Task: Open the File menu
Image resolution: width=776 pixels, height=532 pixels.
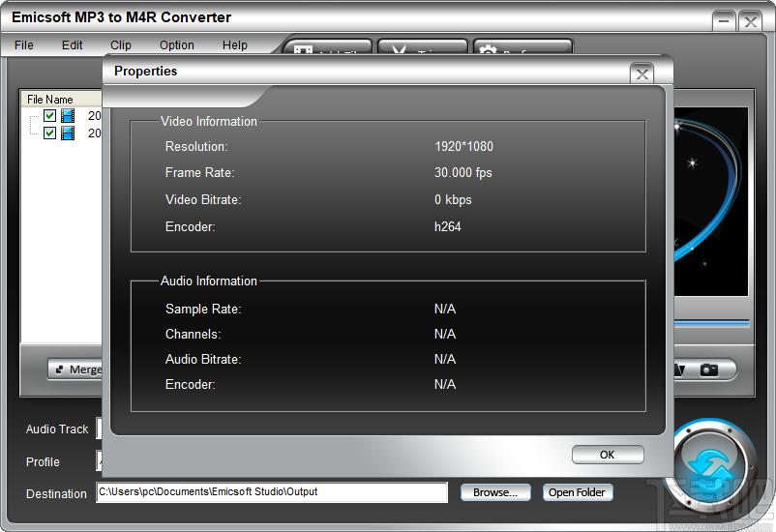Action: [24, 45]
